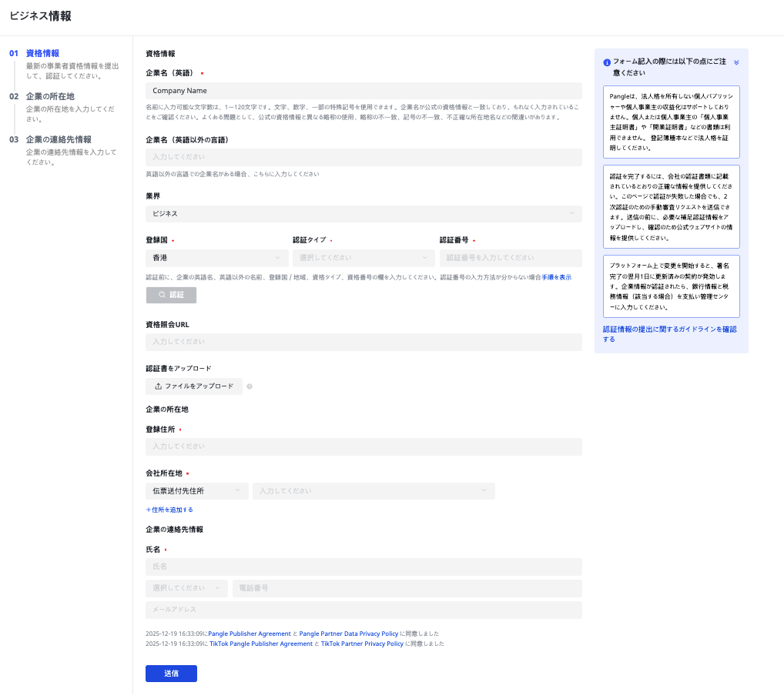This screenshot has width=784, height=699.
Task: Open the phone country code dropdown
Action: coord(186,588)
